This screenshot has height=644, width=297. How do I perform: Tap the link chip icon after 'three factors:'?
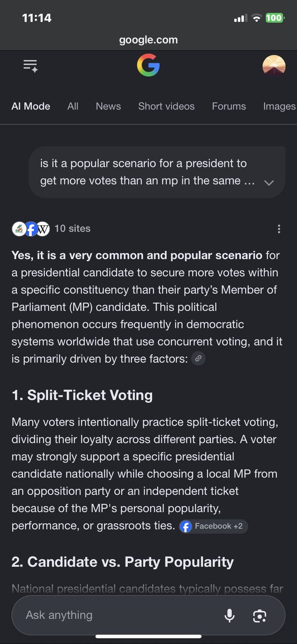198,358
